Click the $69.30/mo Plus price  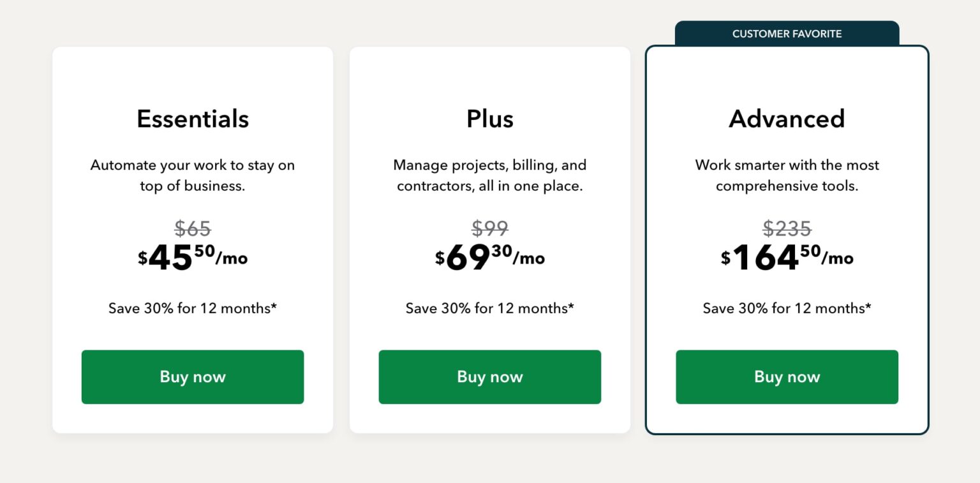click(489, 258)
